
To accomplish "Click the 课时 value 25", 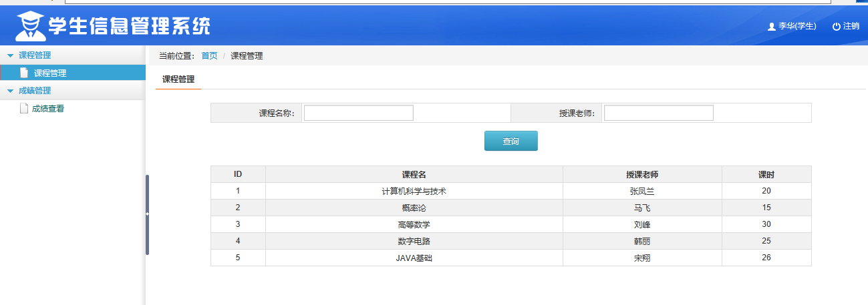I will [766, 241].
